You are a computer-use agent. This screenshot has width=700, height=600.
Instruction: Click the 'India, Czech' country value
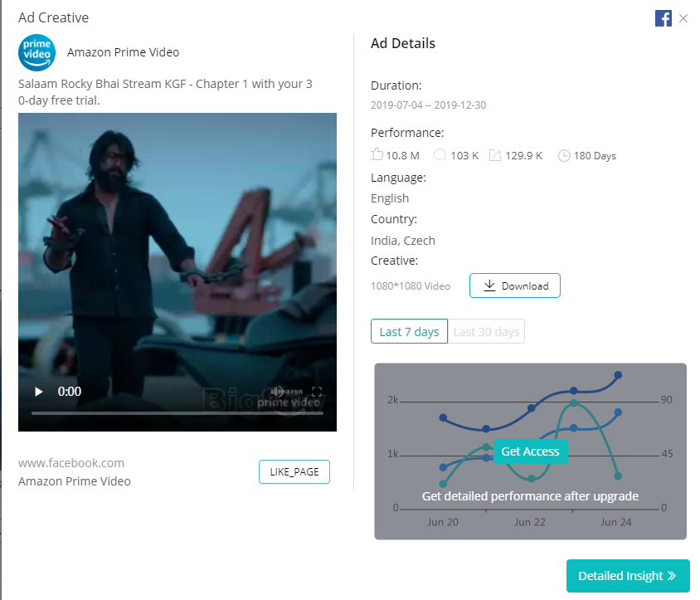(x=403, y=241)
